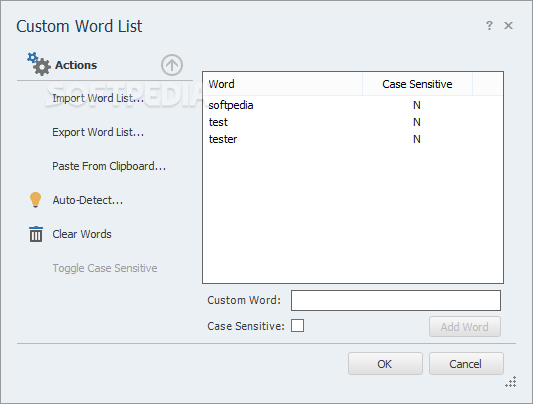Choose Export Word List action
533x404 pixels.
(x=98, y=132)
